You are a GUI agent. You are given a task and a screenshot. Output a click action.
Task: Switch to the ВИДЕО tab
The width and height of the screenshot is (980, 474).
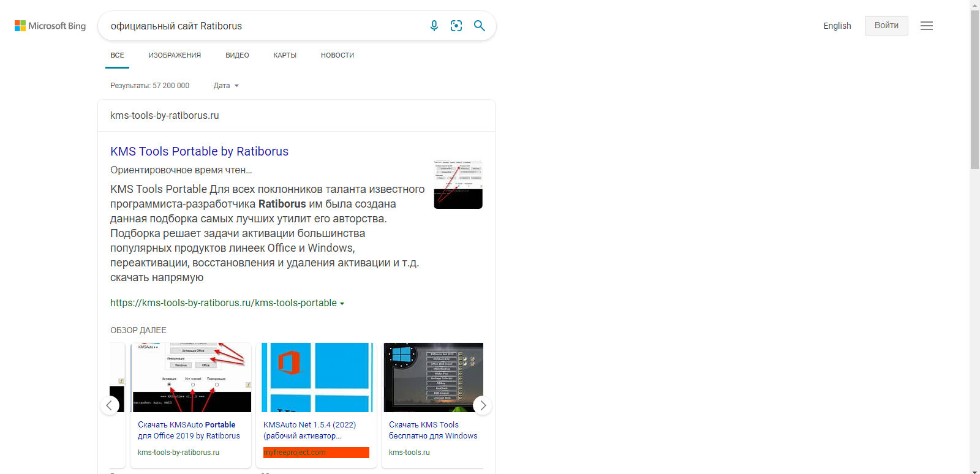point(237,55)
